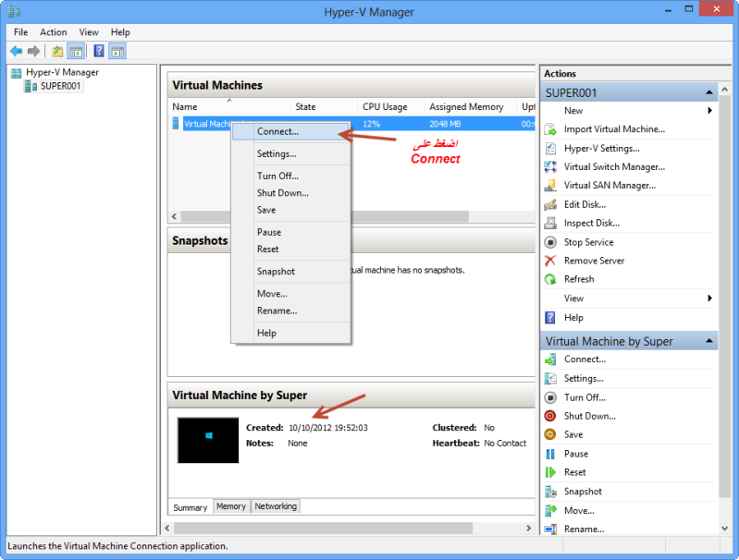Click the orange Save icon in Actions pane

tap(550, 434)
